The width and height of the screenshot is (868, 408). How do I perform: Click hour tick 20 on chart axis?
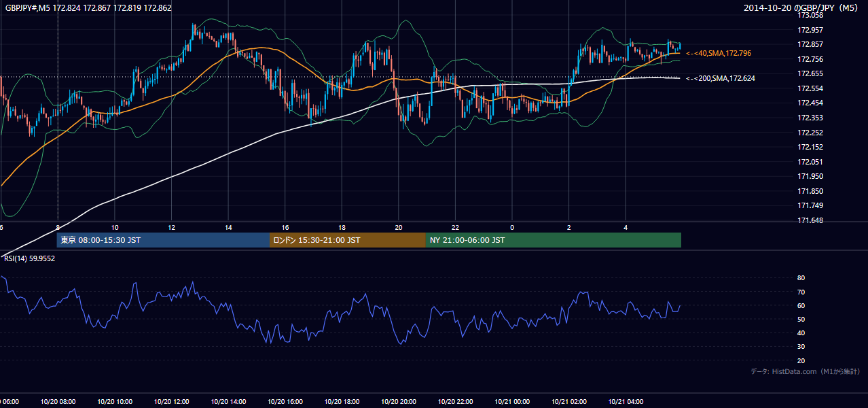399,227
